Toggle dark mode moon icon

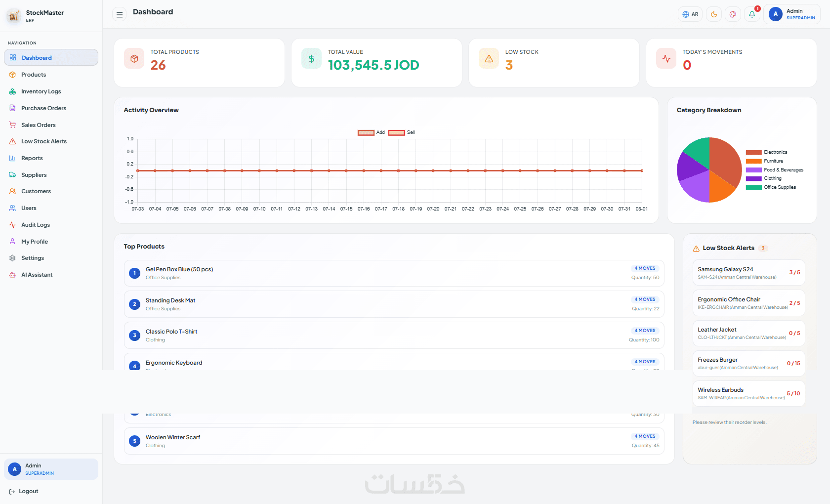coord(714,14)
